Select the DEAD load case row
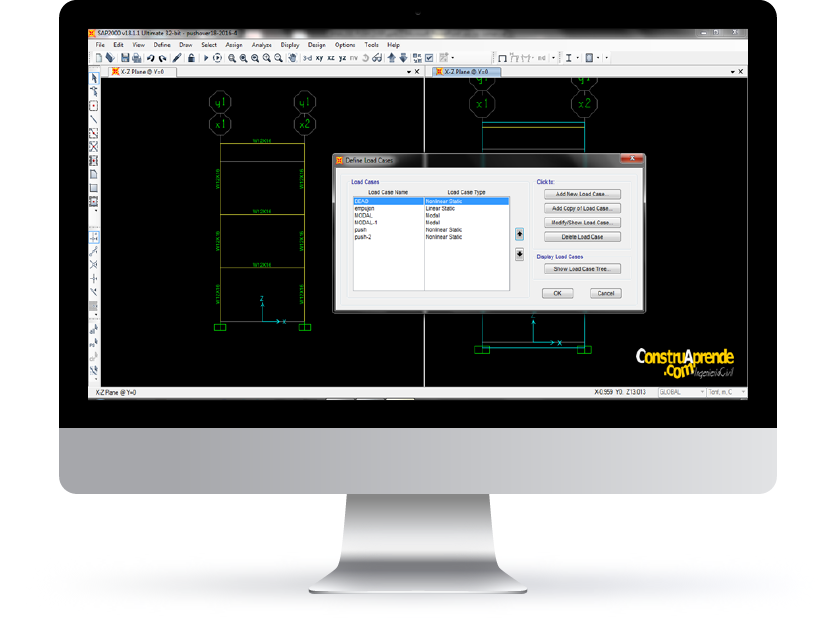This screenshot has height=640, width=836. (431, 201)
